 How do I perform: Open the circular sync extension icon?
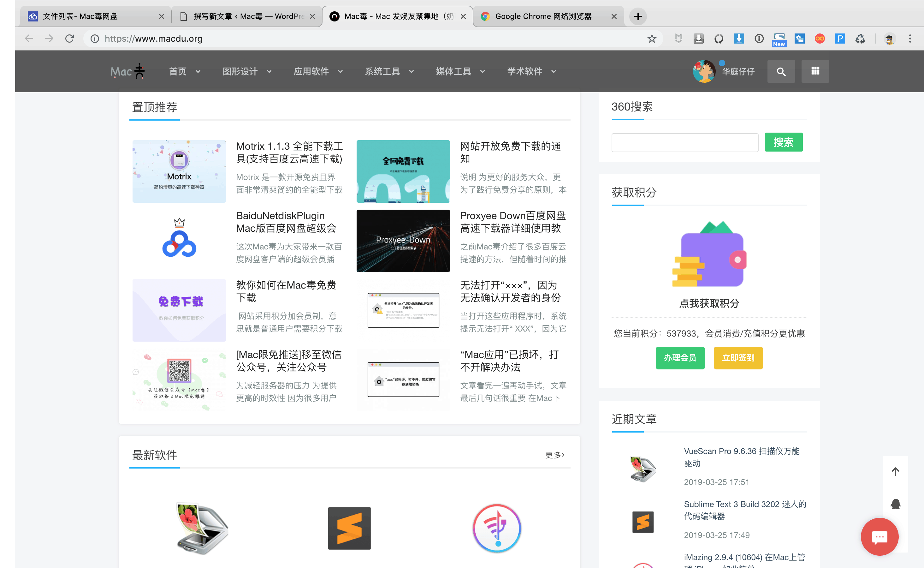(x=719, y=39)
